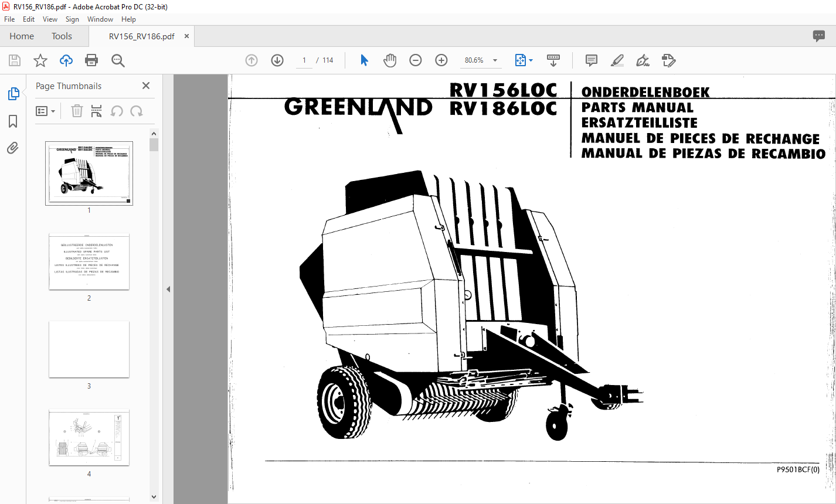Viewport: 836px width, 504px height.
Task: Click the "ERSATZTEILLISTE" heading text
Action: tap(640, 123)
